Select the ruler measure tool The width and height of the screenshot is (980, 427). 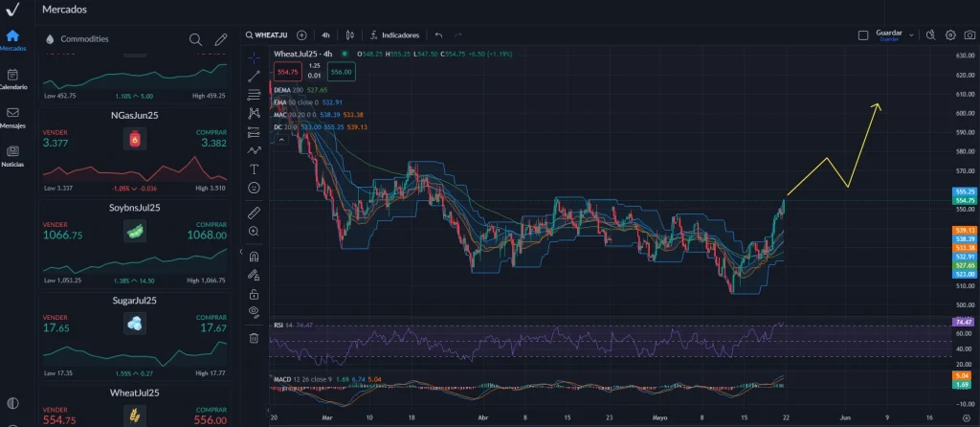click(254, 213)
